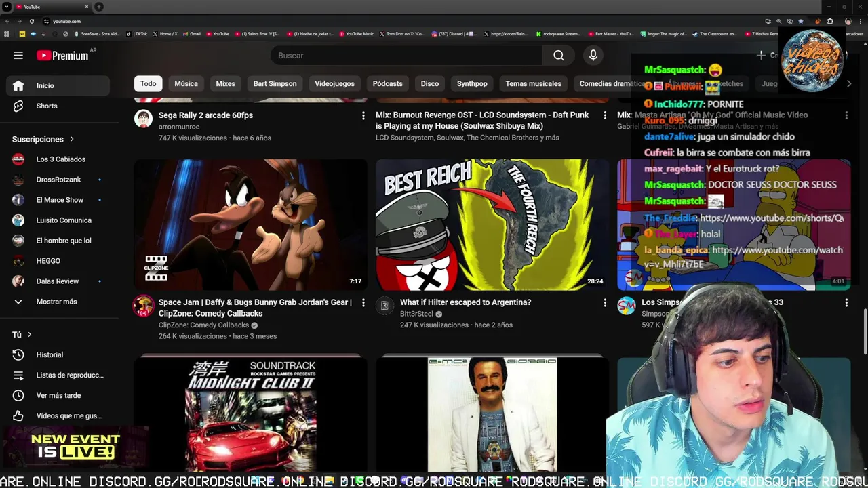Screen dimensions: 868x488
Task: Open Listas de reproducción in sidebar
Action: (x=58, y=375)
